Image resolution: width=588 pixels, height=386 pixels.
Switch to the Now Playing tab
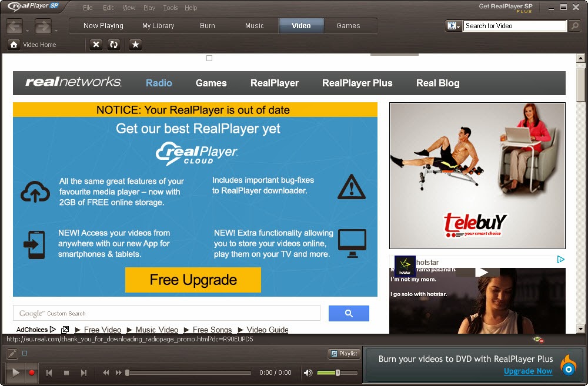103,26
